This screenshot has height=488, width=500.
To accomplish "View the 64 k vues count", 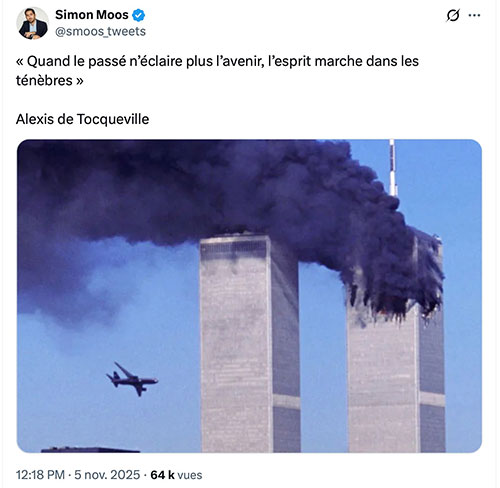I will [176, 475].
